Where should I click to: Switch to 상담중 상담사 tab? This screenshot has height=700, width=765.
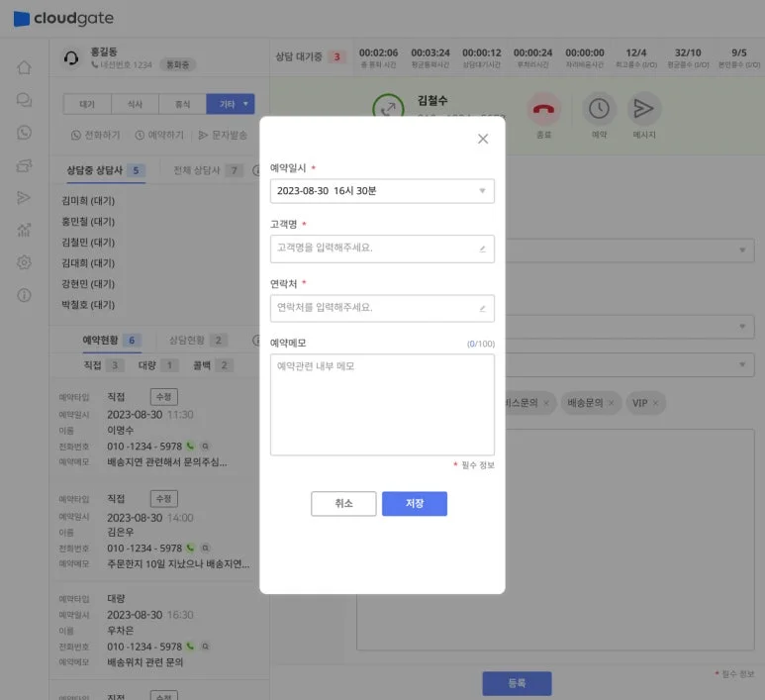pos(105,170)
